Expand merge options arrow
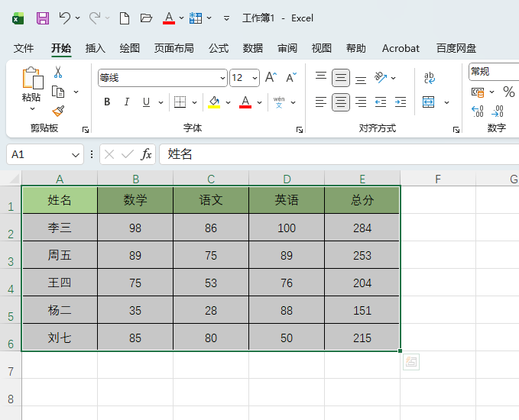 tap(447, 102)
